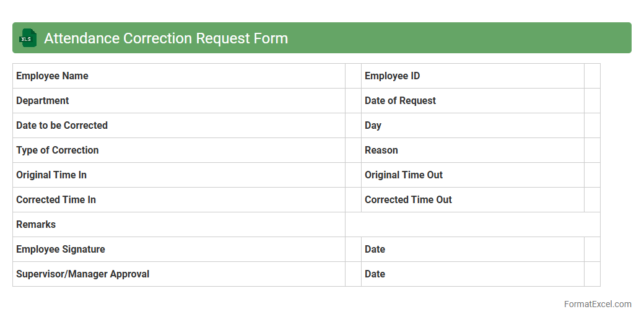Select the Reason label cell
Viewport: 644px width, 322px height.
click(472, 150)
